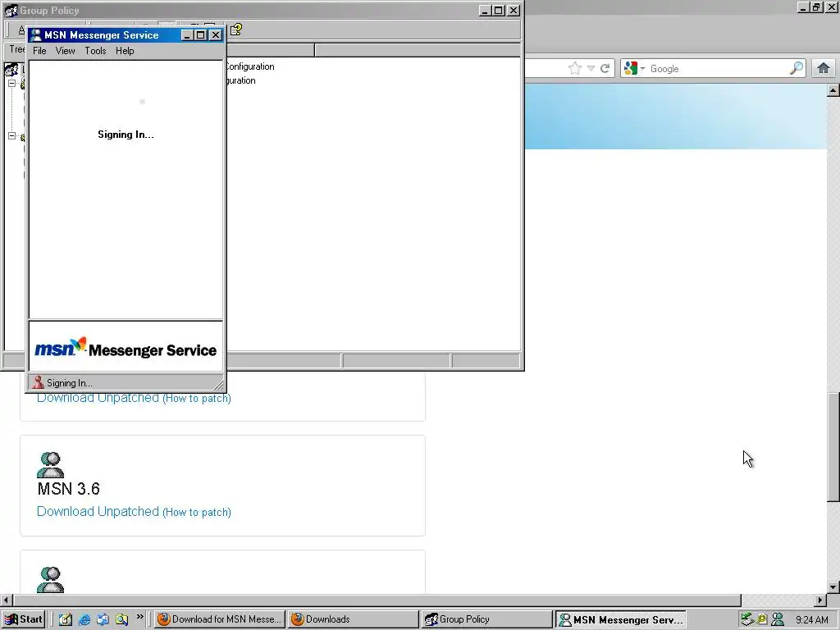The height and width of the screenshot is (630, 840).
Task: Select the Configuration entry in Group Policy list
Action: click(249, 66)
